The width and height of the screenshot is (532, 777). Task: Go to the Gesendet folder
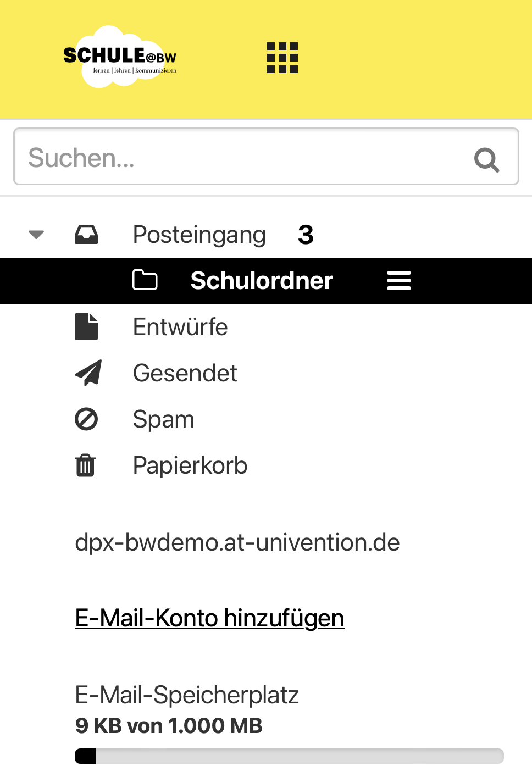(185, 373)
